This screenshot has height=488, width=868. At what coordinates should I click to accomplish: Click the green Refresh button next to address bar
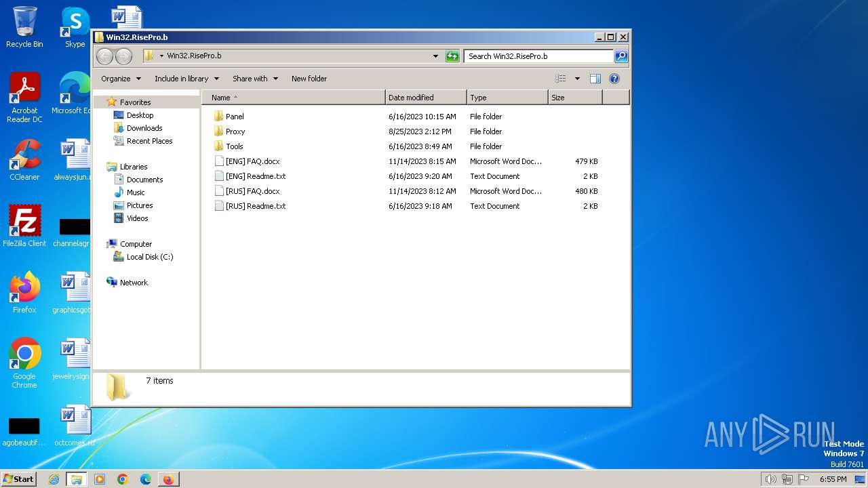(452, 56)
